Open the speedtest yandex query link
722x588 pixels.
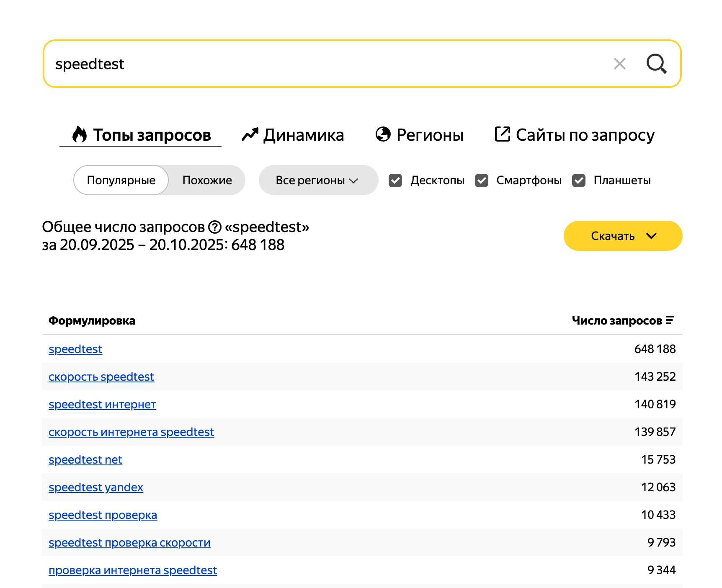pyautogui.click(x=96, y=487)
